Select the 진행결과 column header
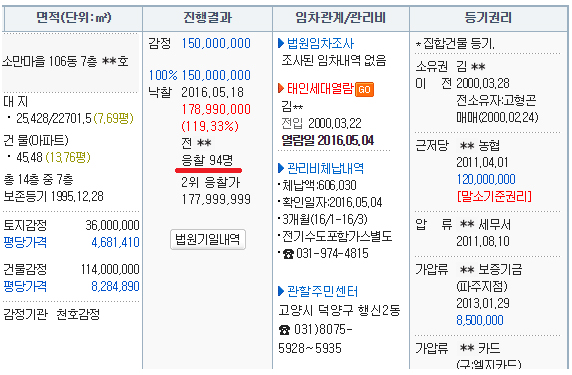 (x=208, y=18)
